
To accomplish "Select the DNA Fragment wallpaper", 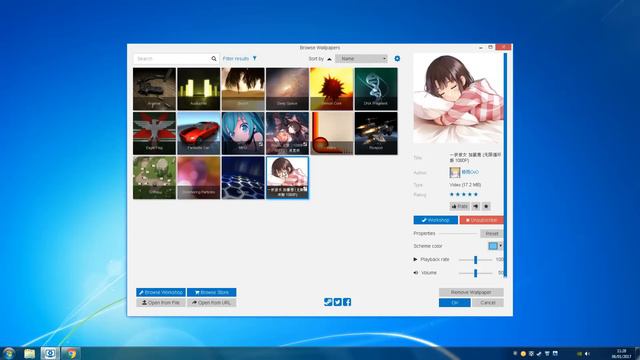I will [376, 89].
